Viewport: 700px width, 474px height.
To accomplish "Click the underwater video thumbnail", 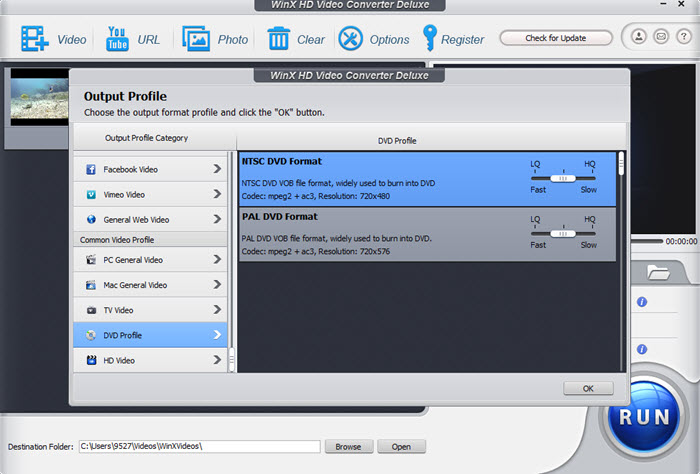I will [39, 97].
